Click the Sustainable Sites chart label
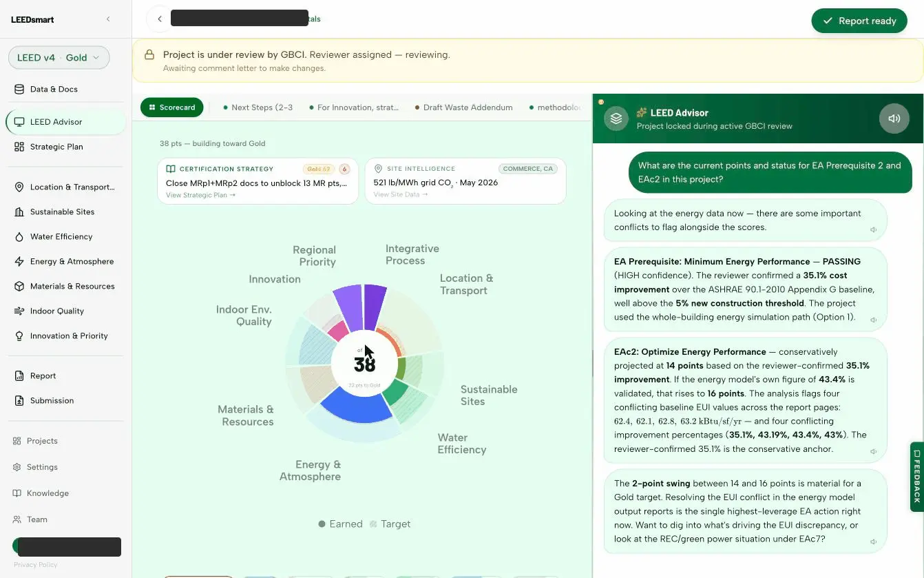Screen dimensions: 924x578 pyautogui.click(x=489, y=395)
